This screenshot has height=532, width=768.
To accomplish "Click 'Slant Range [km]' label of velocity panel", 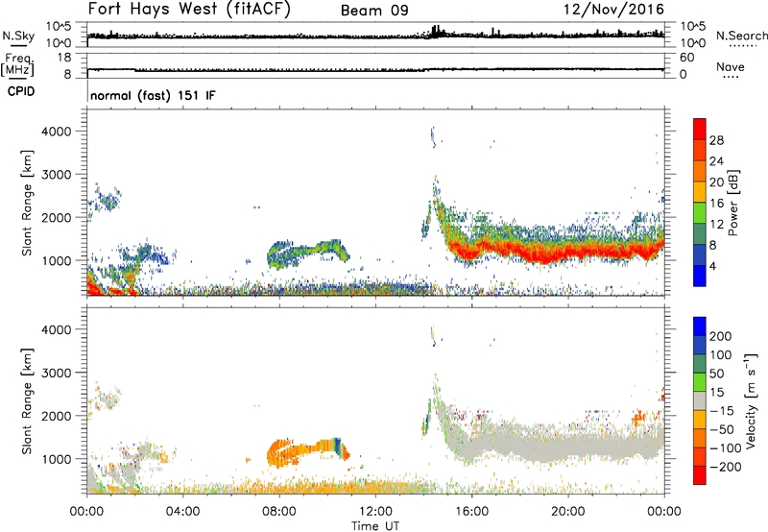I will (x=27, y=400).
